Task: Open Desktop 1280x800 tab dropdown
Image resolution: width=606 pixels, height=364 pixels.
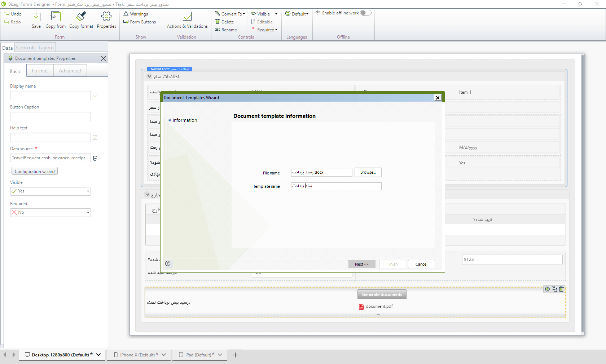Action: point(98,355)
